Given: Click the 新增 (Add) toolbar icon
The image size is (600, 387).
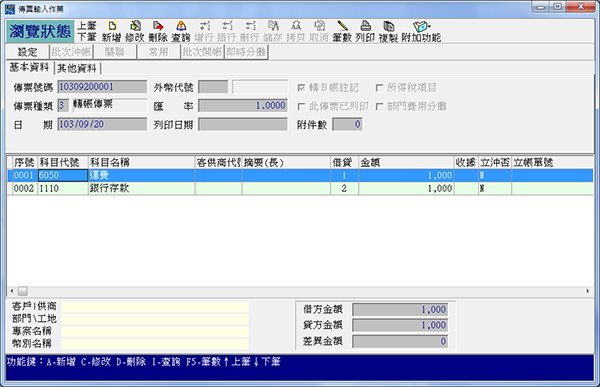Looking at the screenshot, I should tap(112, 31).
